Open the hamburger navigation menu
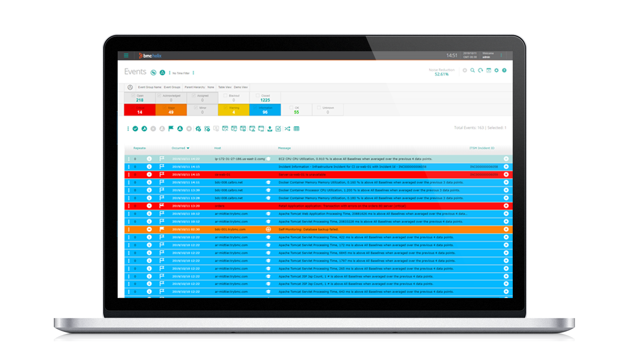 (x=126, y=55)
